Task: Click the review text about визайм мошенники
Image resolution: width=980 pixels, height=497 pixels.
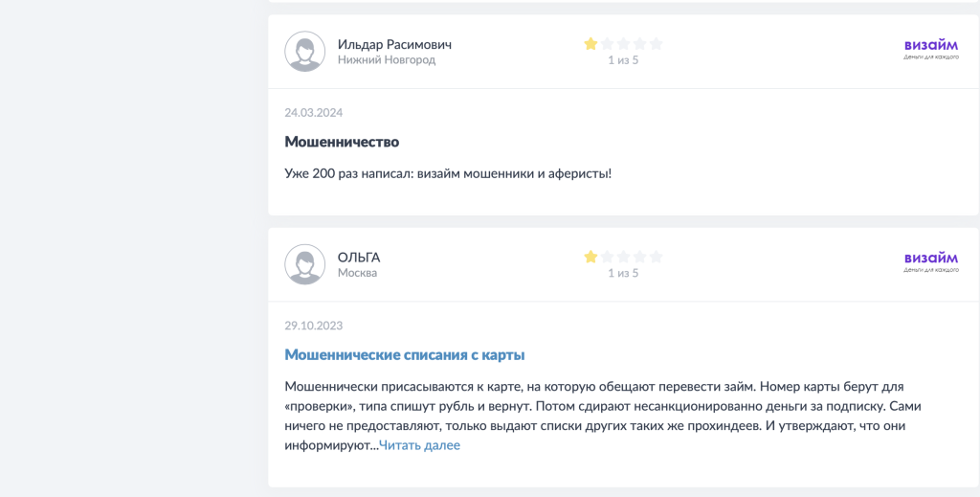Action: (x=448, y=173)
